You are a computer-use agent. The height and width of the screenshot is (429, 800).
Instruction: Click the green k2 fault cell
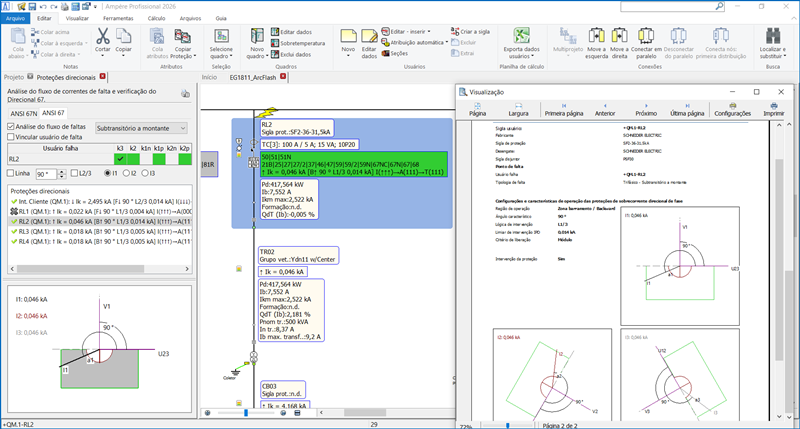click(133, 158)
